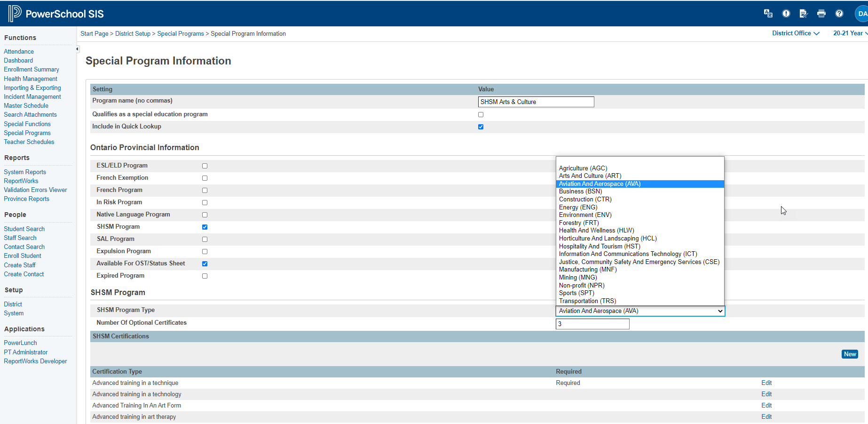Click the New certification button
Screen dimensions: 868x424
click(x=849, y=354)
